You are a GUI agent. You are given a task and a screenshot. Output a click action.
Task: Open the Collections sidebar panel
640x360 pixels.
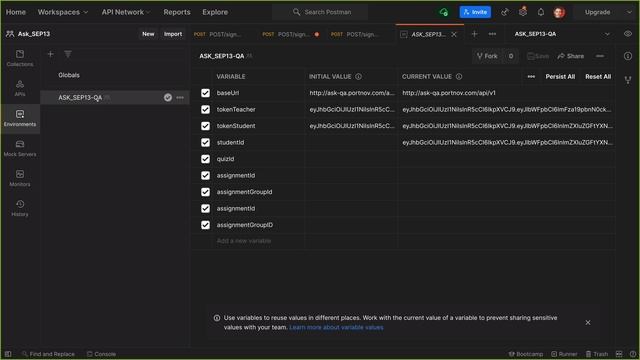pyautogui.click(x=20, y=58)
